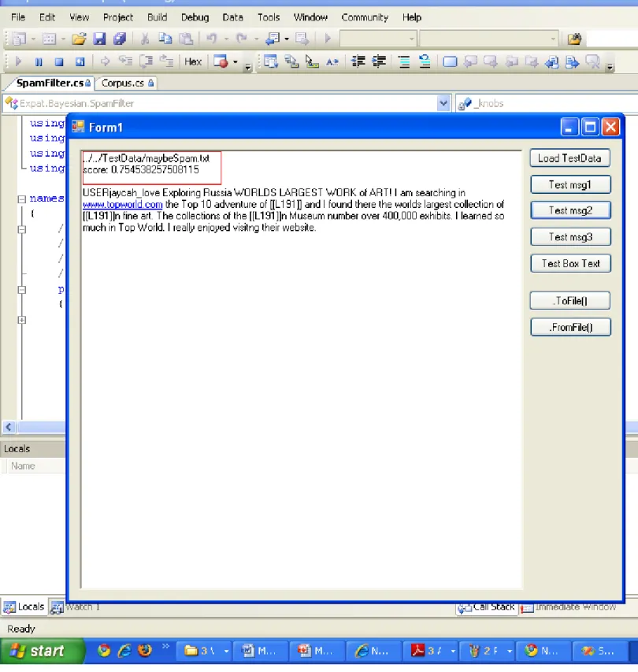Open the File menu
This screenshot has height=672, width=638.
18,17
